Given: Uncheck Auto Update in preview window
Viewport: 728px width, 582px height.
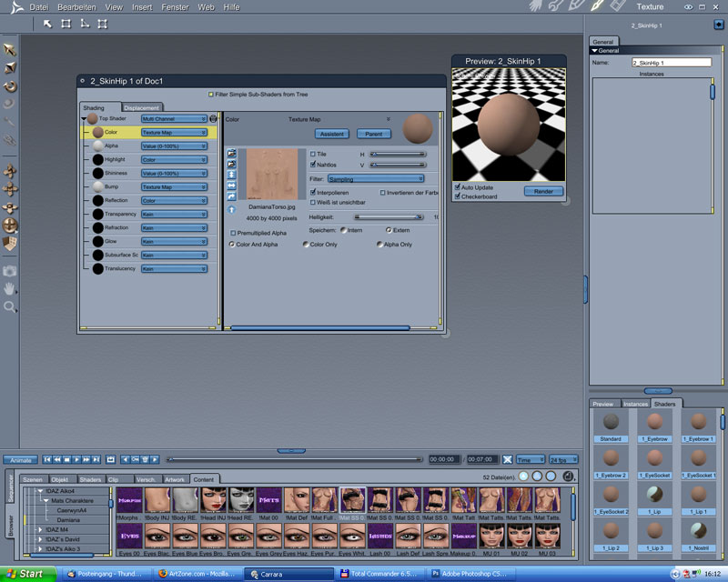Looking at the screenshot, I should pyautogui.click(x=458, y=187).
